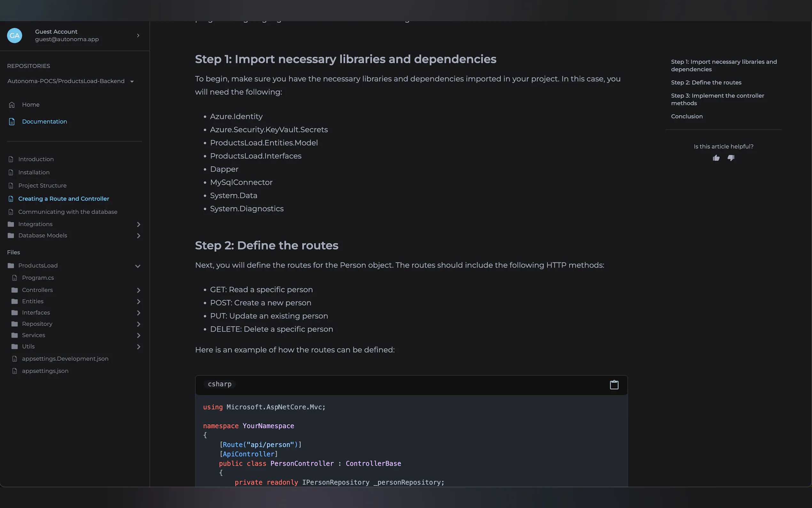Expand the Services folder chevron
This screenshot has width=812, height=508.
[138, 335]
